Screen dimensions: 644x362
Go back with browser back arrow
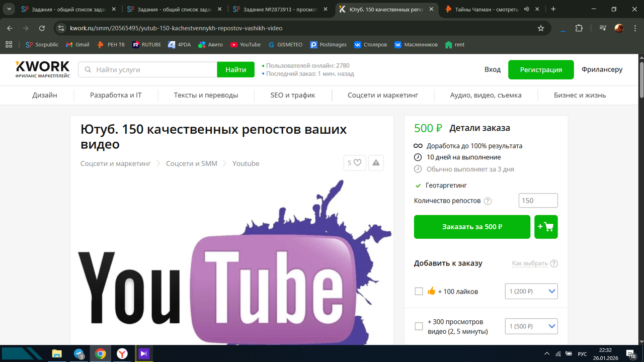pyautogui.click(x=10, y=29)
